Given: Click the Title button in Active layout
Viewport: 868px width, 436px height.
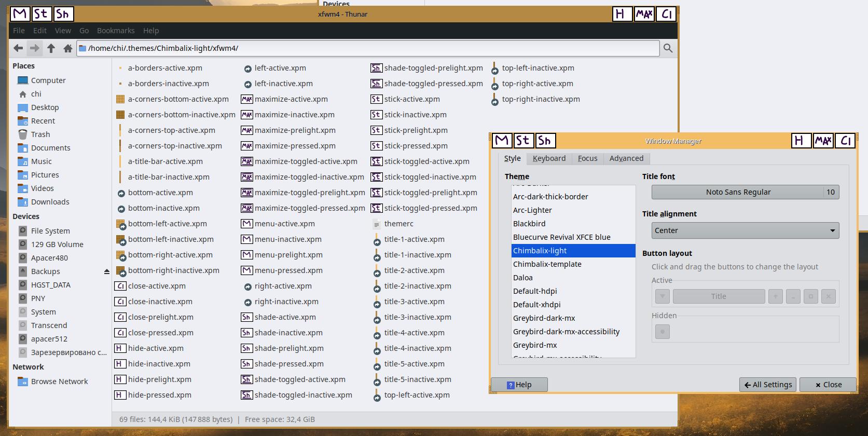Looking at the screenshot, I should click(x=719, y=296).
